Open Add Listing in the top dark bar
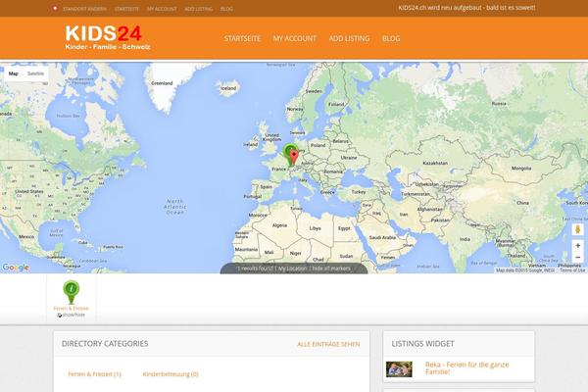The height and width of the screenshot is (392, 588). (x=198, y=9)
